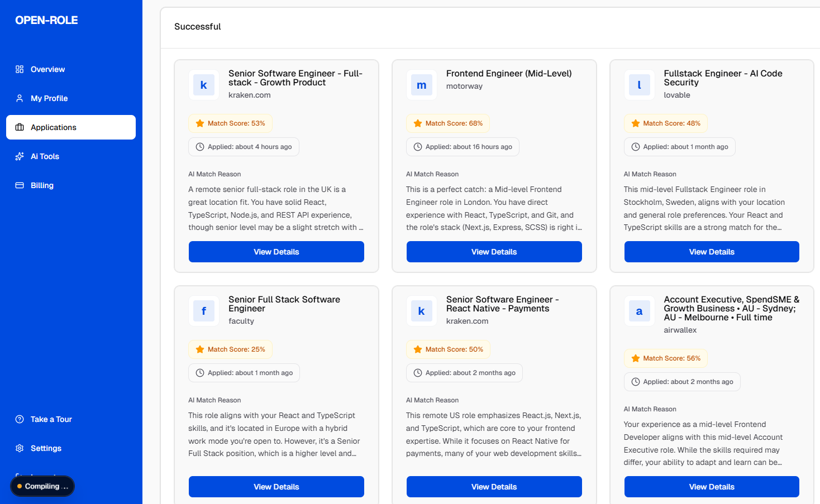This screenshot has height=504, width=820.
Task: Click faculty 'f' company logo
Action: tap(204, 311)
